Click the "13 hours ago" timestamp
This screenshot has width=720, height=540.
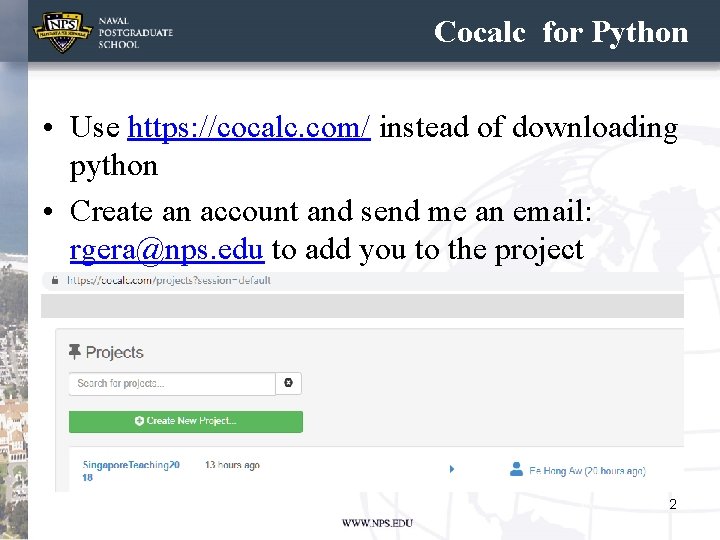(x=232, y=465)
